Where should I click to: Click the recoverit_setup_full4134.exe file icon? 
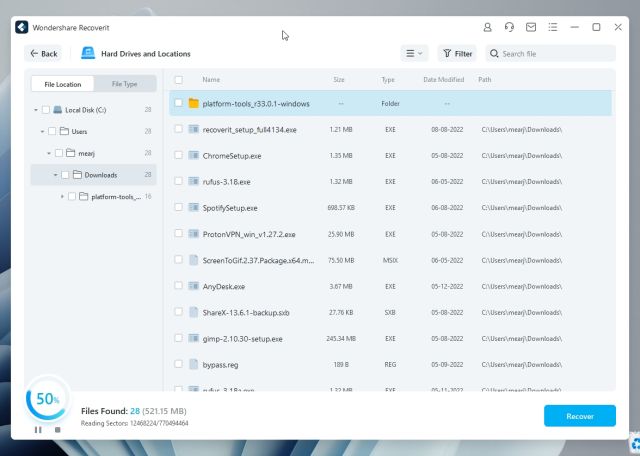click(x=193, y=129)
